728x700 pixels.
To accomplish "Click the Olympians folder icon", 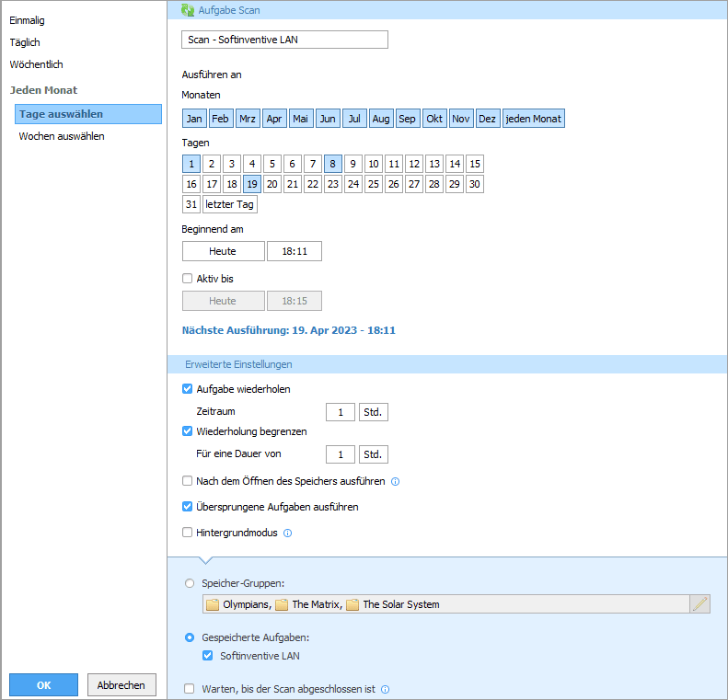I will [213, 604].
